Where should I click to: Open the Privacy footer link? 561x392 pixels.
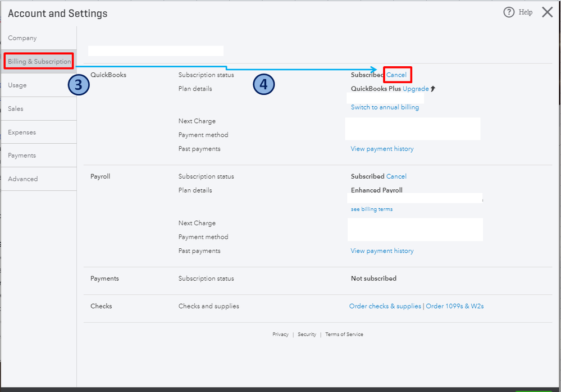point(280,335)
